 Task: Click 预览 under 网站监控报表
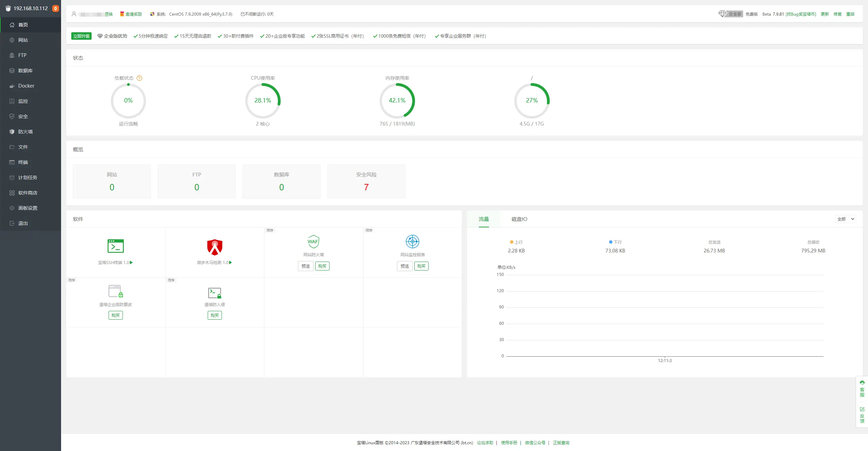(x=404, y=266)
